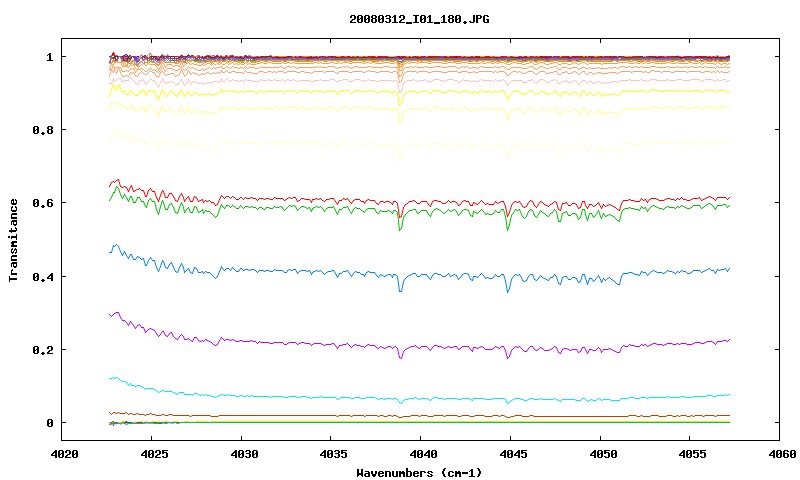
Task: Click the x-axis tick label 4060
Action: click(781, 454)
